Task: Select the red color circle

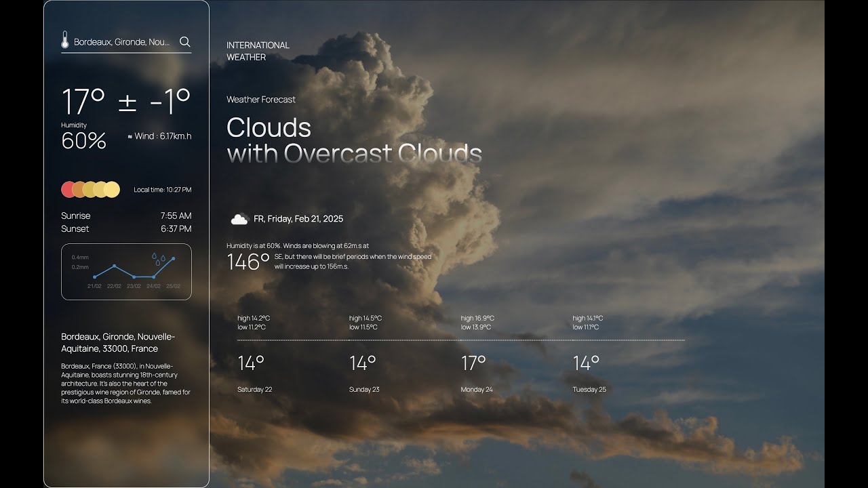Action: 68,190
